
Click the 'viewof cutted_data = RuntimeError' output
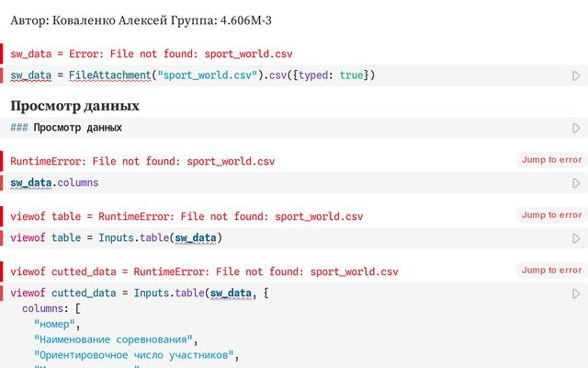204,271
